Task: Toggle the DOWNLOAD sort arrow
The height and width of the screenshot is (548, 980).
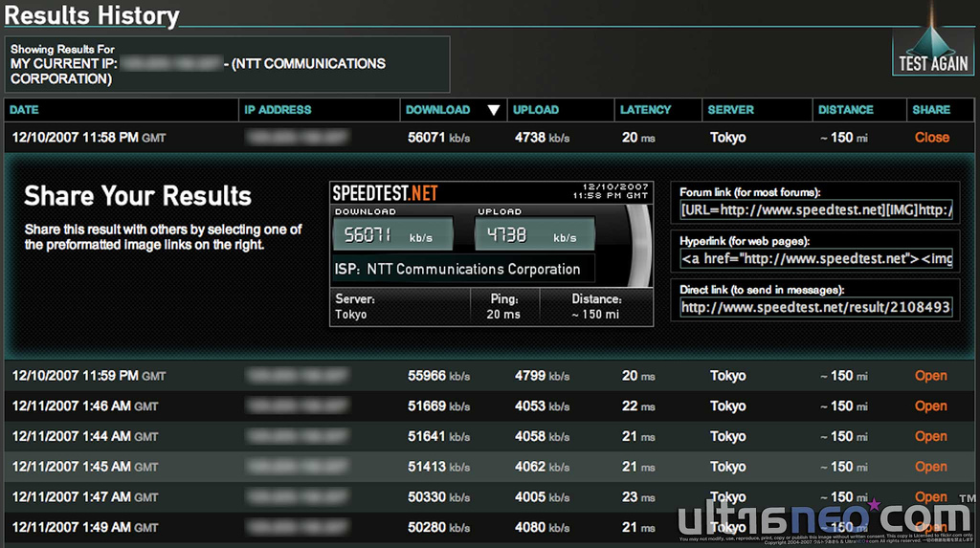Action: pos(493,111)
